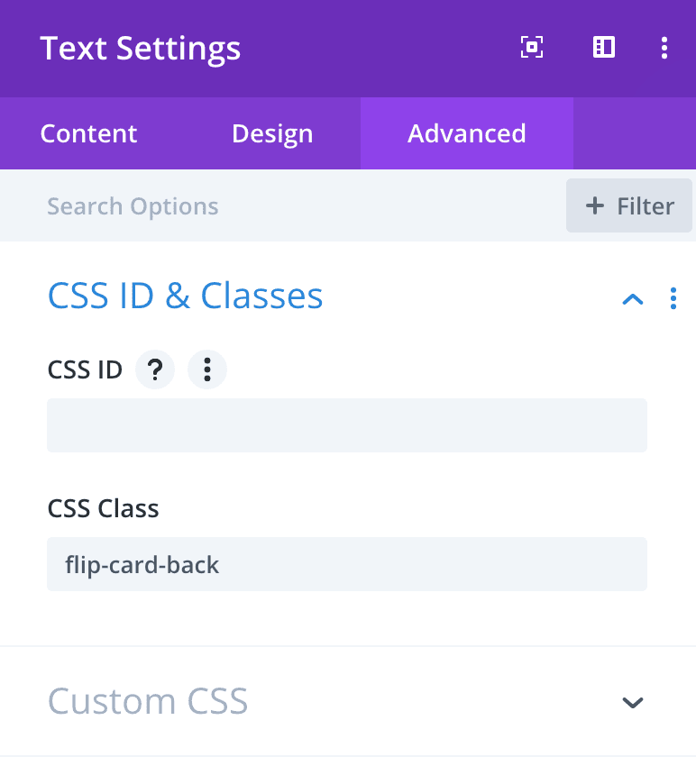Open the CSS ID help question mark
The height and width of the screenshot is (784, 696).
(155, 369)
